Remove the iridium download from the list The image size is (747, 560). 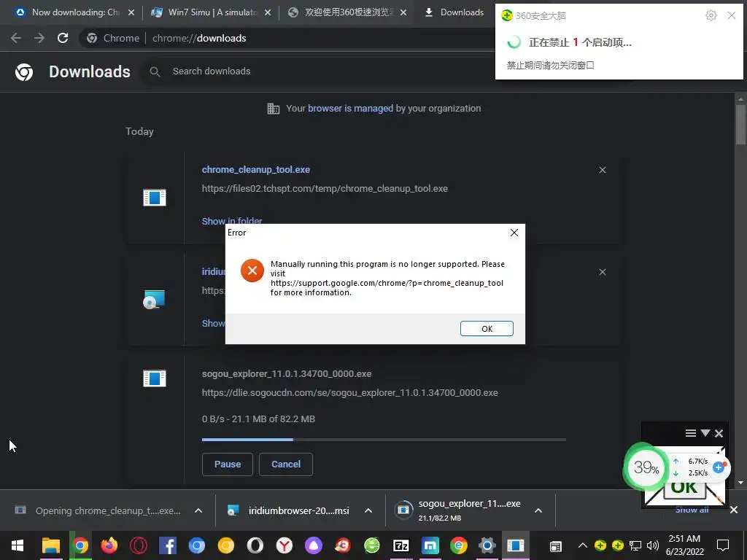click(602, 272)
